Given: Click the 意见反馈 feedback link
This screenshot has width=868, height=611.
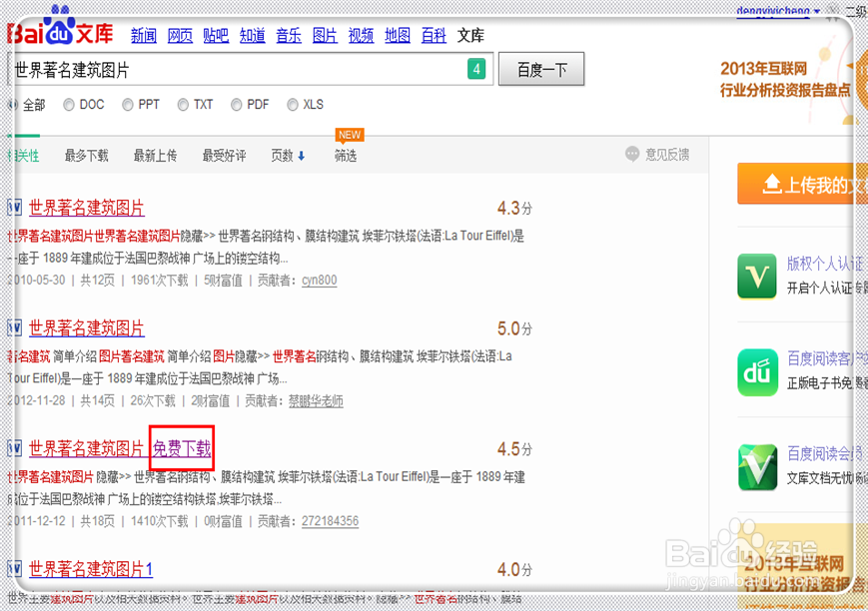Looking at the screenshot, I should point(667,155).
